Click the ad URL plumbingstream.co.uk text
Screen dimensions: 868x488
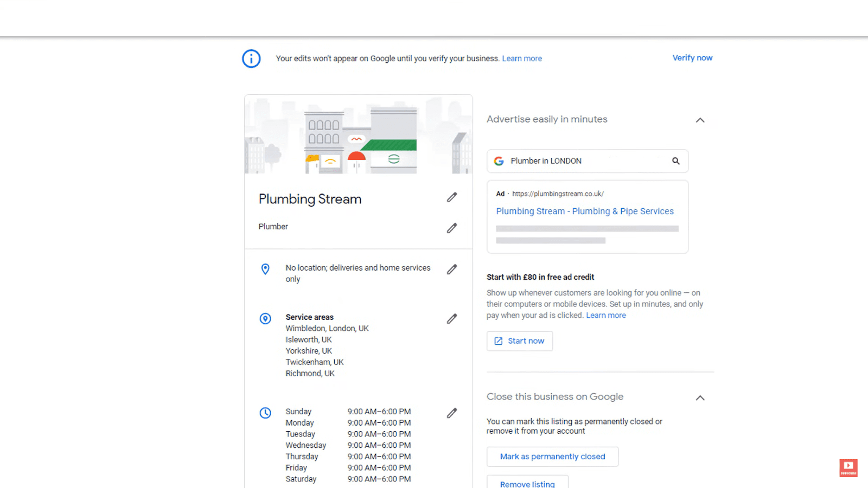pos(558,194)
